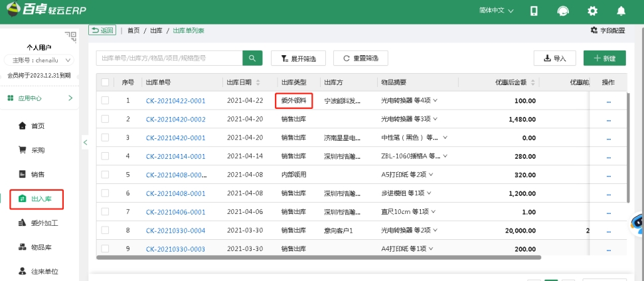The image size is (644, 281).
Task: Open 采购 in the sidebar
Action: coord(38,150)
